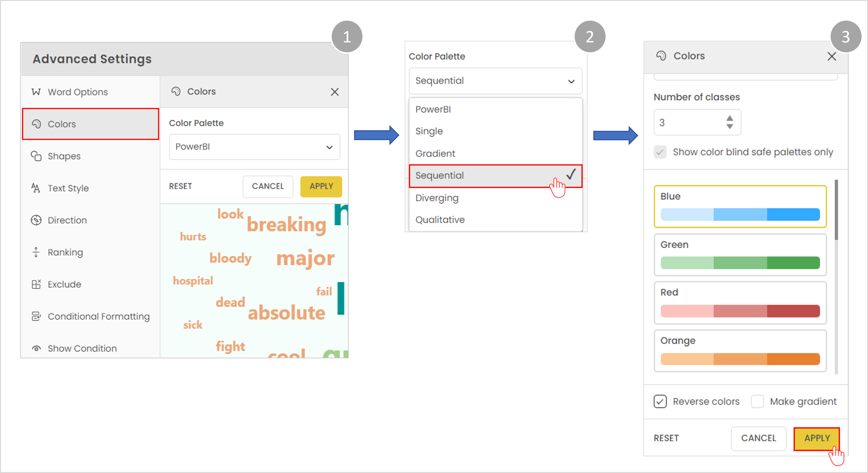The image size is (868, 473).
Task: Click the Ranking arrows icon
Action: click(36, 252)
